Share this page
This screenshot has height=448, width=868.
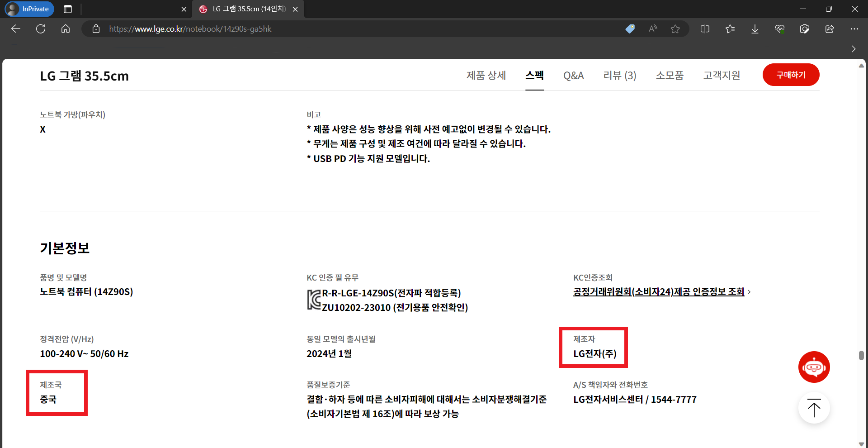tap(830, 29)
